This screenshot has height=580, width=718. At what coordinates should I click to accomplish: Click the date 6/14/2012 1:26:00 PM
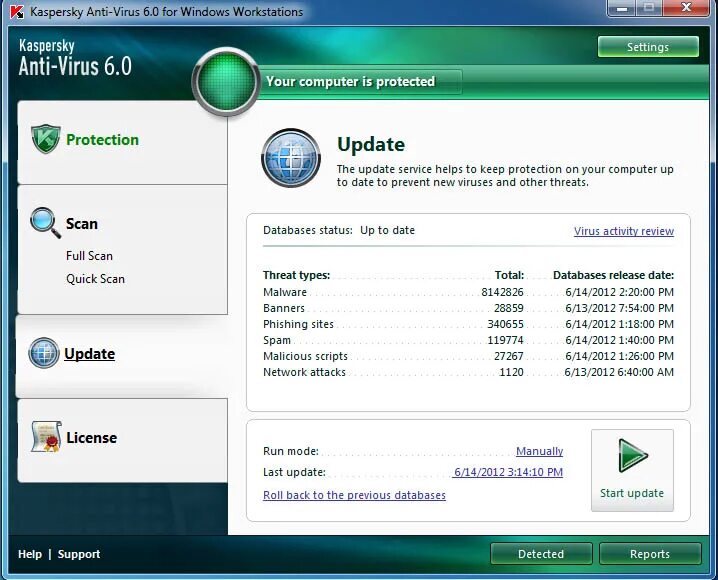point(620,356)
